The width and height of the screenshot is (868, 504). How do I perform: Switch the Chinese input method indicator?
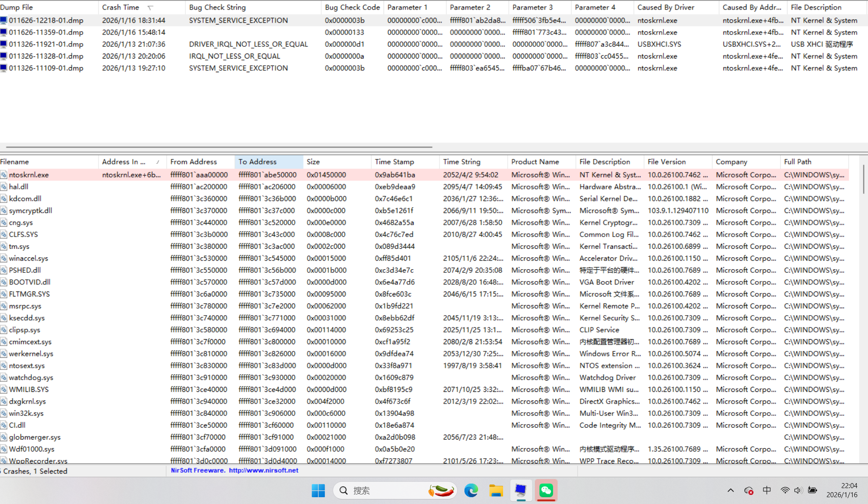[x=767, y=490]
